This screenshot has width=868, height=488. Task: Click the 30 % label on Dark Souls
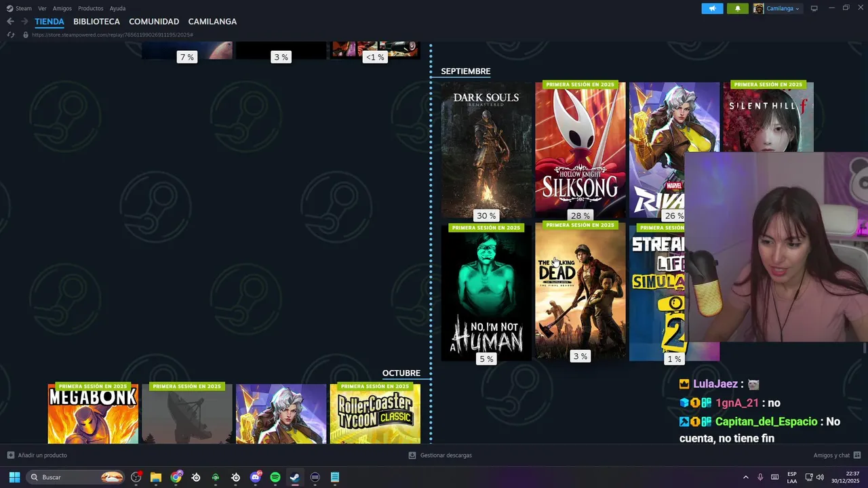[x=486, y=216]
